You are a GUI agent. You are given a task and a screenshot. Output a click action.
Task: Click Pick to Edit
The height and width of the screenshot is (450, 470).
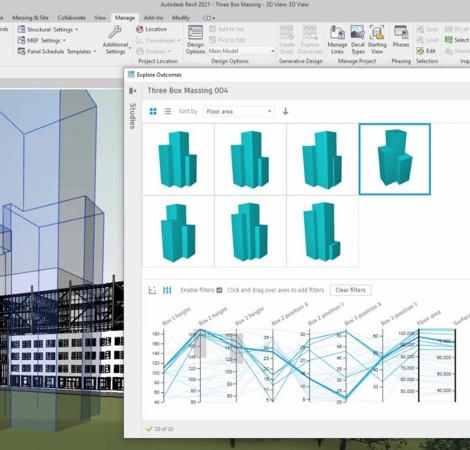227,40
